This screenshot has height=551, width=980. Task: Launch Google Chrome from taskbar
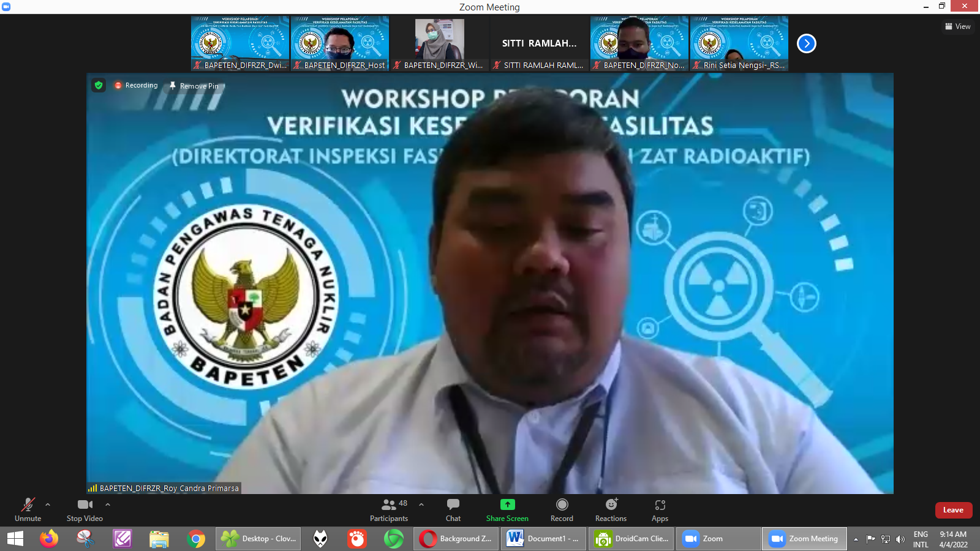pyautogui.click(x=196, y=539)
